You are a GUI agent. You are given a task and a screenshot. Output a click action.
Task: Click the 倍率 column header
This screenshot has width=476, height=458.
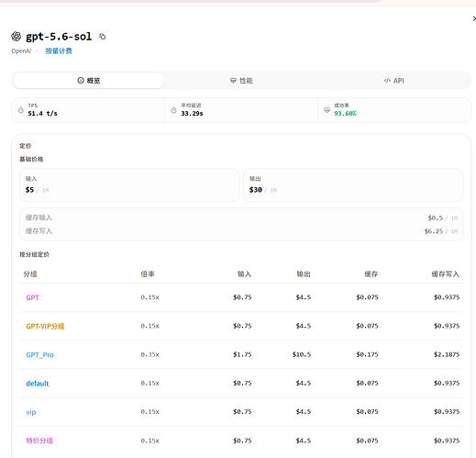148,274
